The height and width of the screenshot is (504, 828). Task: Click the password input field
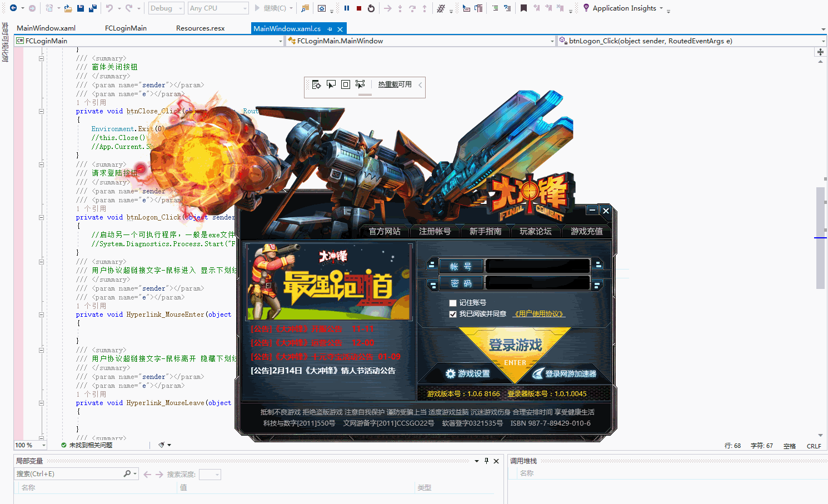[x=537, y=283]
